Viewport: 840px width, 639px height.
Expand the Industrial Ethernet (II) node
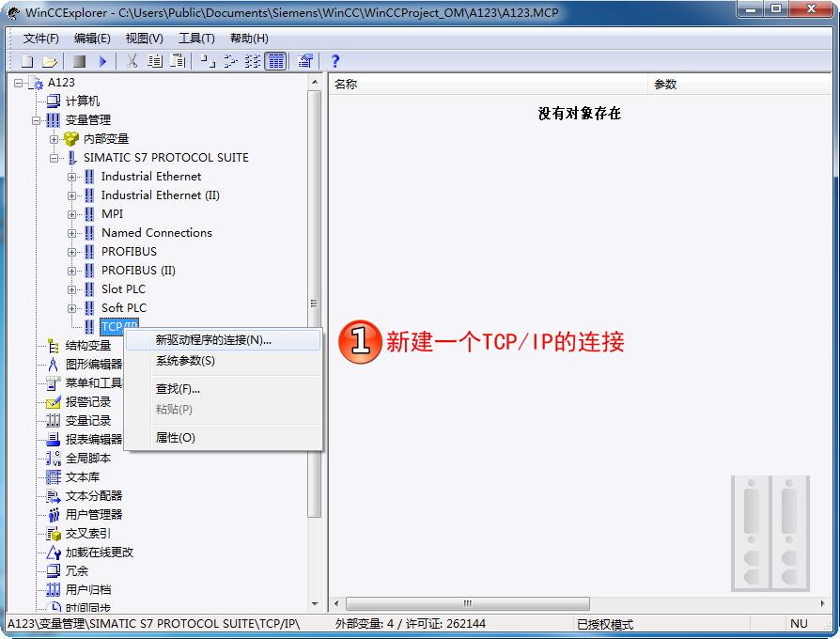click(x=71, y=195)
